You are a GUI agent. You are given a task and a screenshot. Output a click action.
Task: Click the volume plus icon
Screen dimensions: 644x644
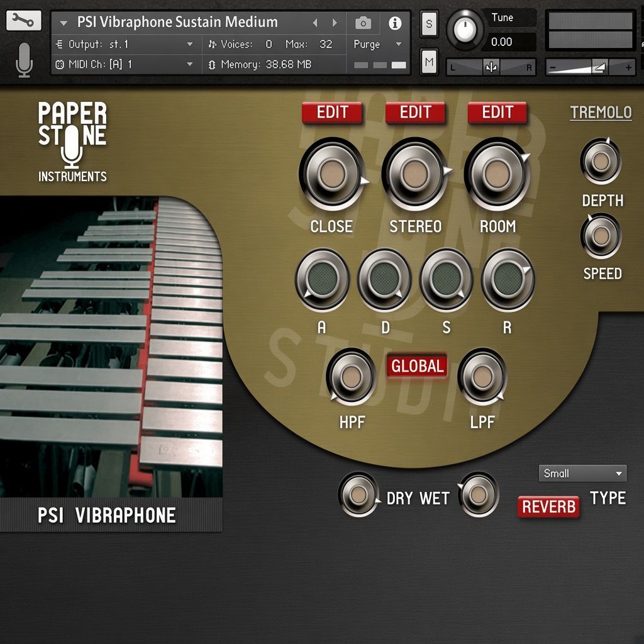[x=628, y=67]
